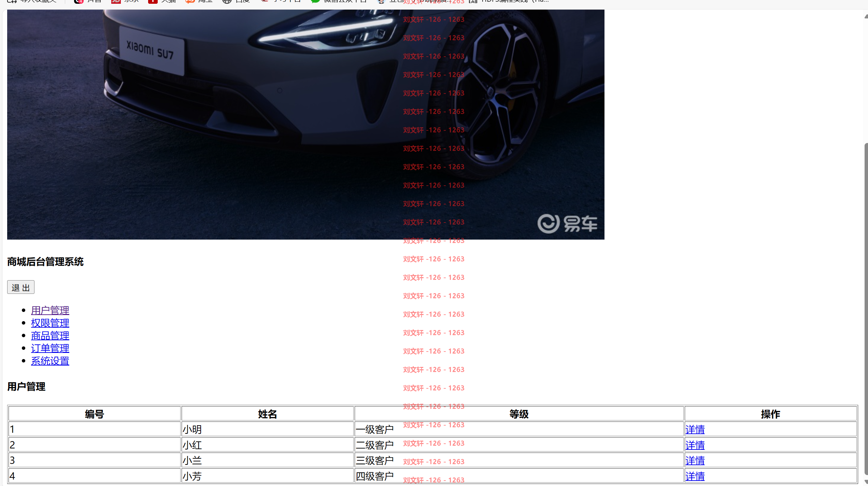Viewport: 868px width, 486px height.
Task: Click the 一级客户 level cell
Action: (x=519, y=429)
